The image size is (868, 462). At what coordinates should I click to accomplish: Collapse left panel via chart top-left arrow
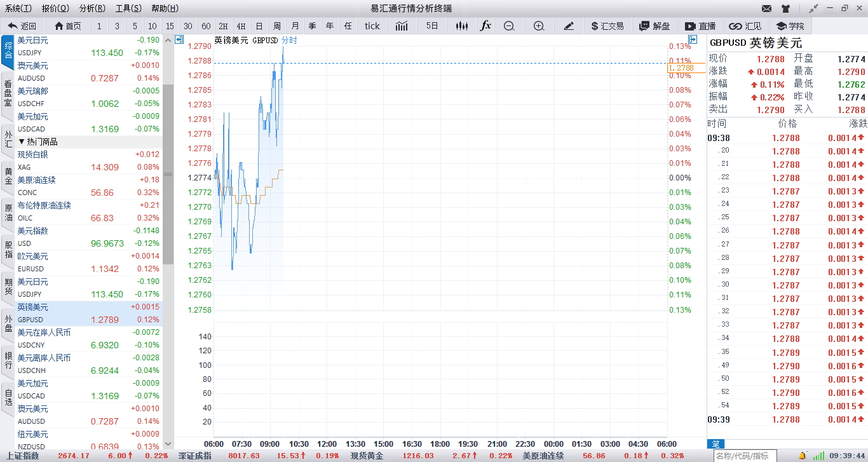(179, 40)
